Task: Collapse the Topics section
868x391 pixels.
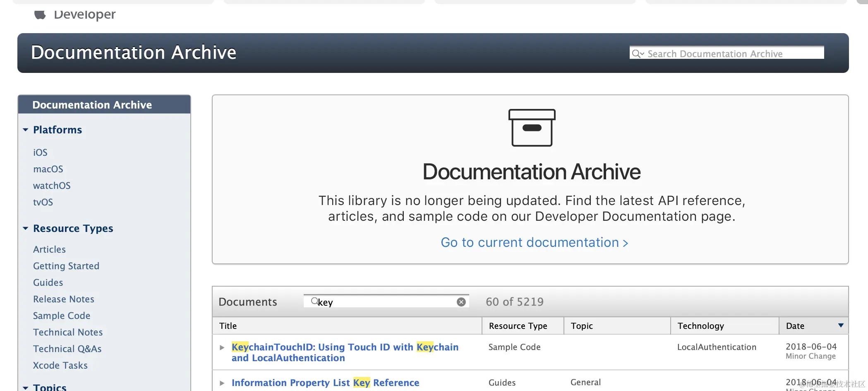Action: tap(26, 388)
